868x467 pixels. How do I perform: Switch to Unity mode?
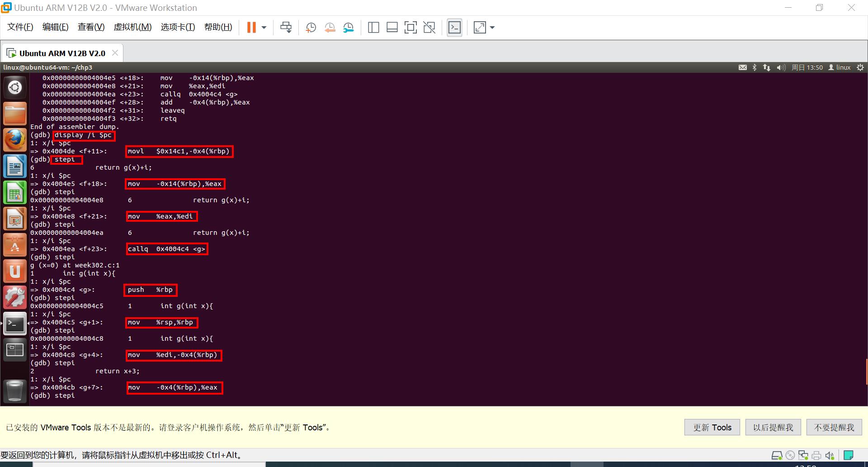click(429, 28)
